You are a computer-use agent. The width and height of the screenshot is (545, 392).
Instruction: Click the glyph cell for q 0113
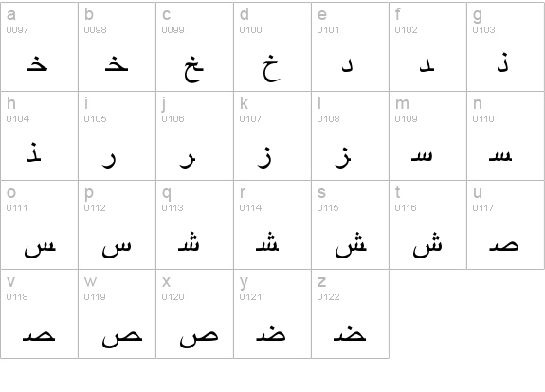point(194,224)
